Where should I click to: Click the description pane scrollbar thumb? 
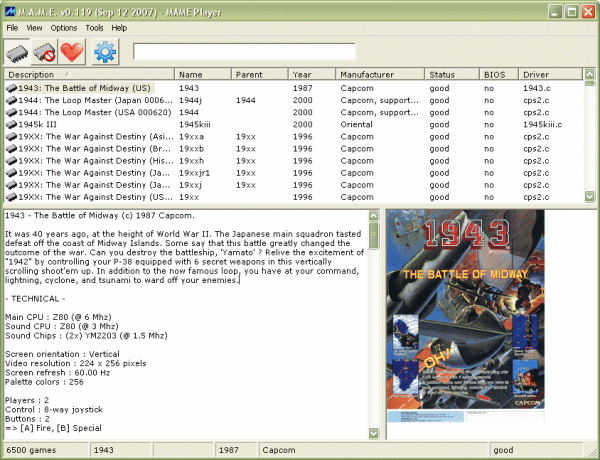point(373,236)
